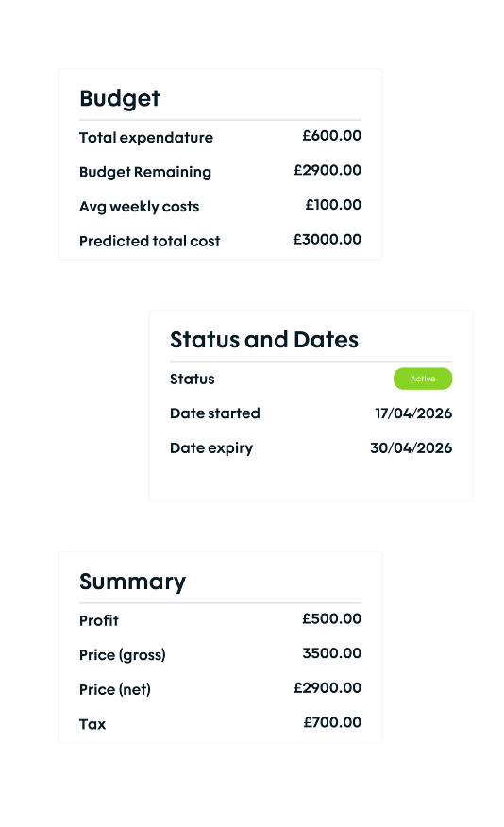The image size is (504, 827).
Task: Click the Total expendature label
Action: tap(146, 138)
